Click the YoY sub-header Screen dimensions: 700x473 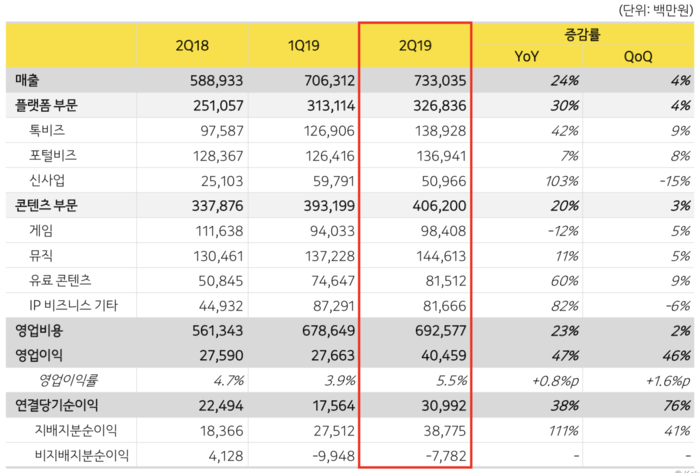tap(526, 57)
